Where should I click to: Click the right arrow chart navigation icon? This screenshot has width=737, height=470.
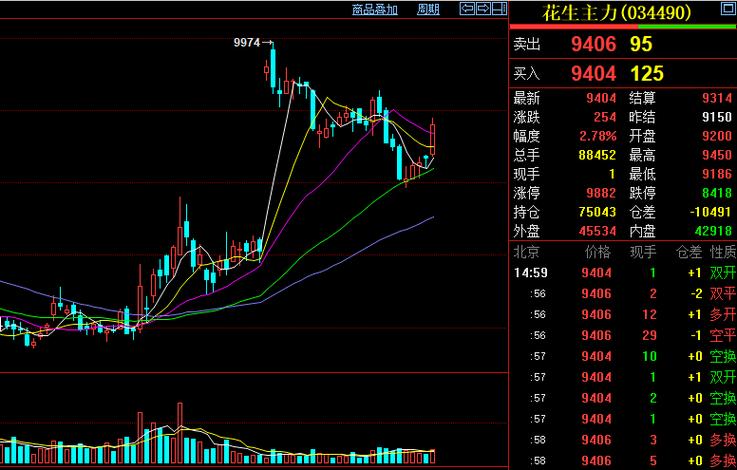(482, 9)
